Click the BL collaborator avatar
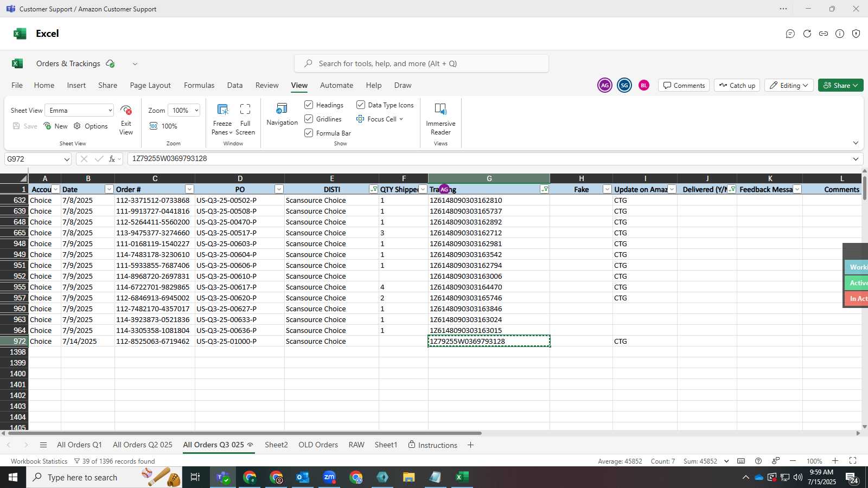The width and height of the screenshot is (868, 488). tap(644, 85)
